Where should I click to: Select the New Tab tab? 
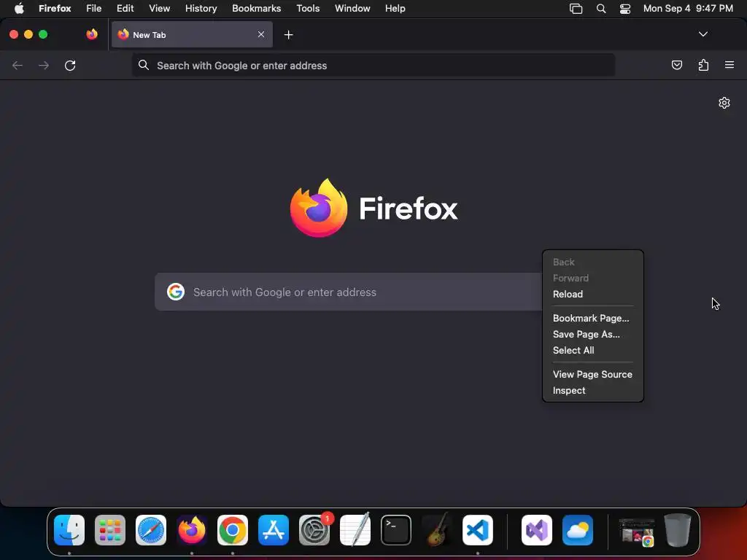pyautogui.click(x=192, y=34)
